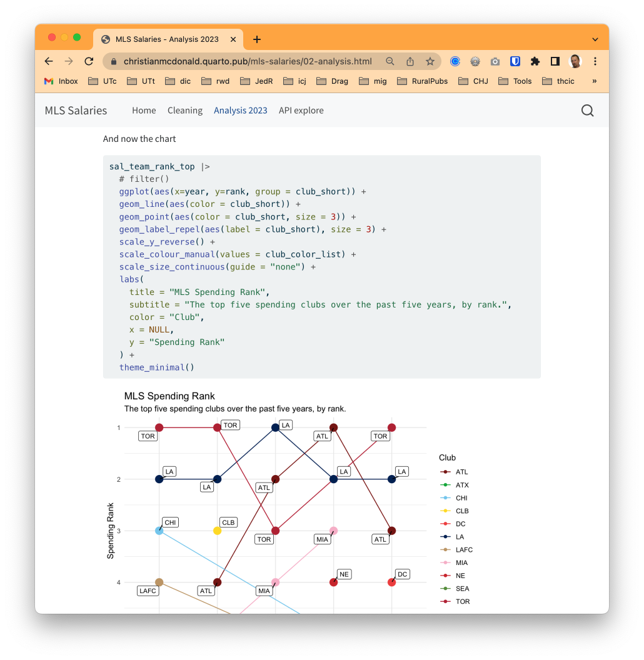The height and width of the screenshot is (660, 644).
Task: Open the Chrome three-dot menu
Action: (595, 61)
